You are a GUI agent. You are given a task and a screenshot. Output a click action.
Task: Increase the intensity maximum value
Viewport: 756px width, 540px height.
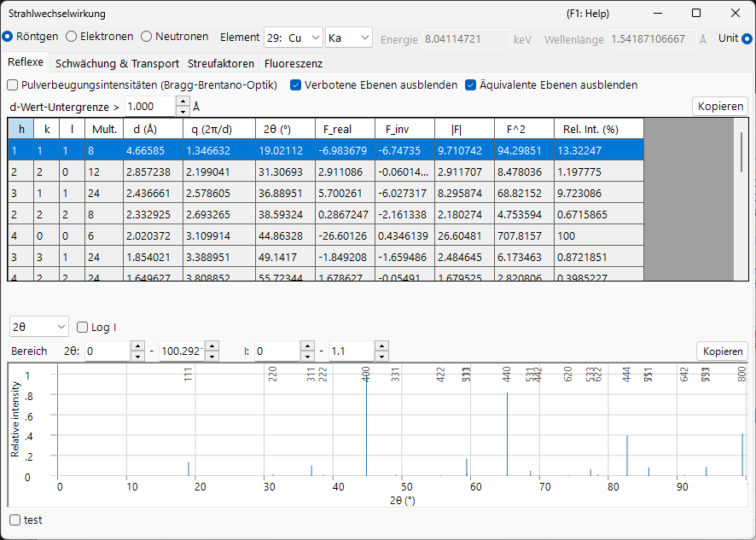coord(381,346)
